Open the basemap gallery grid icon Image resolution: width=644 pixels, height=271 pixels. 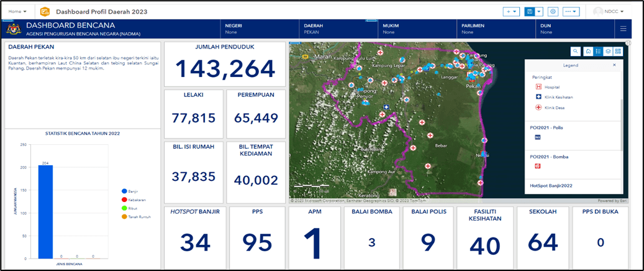pyautogui.click(x=619, y=52)
